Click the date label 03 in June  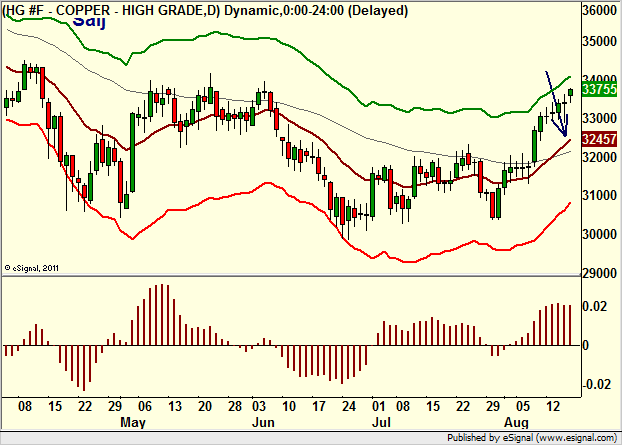click(259, 407)
